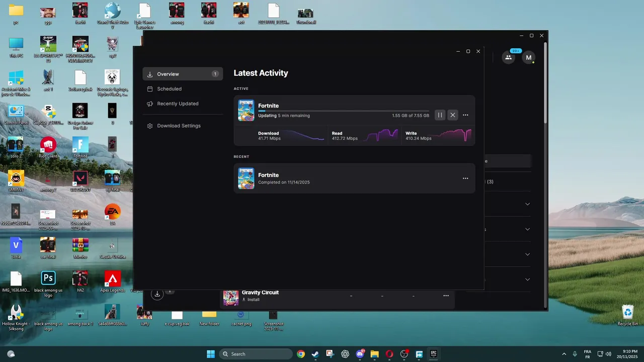Open the FRA language input switcher

pyautogui.click(x=587, y=354)
